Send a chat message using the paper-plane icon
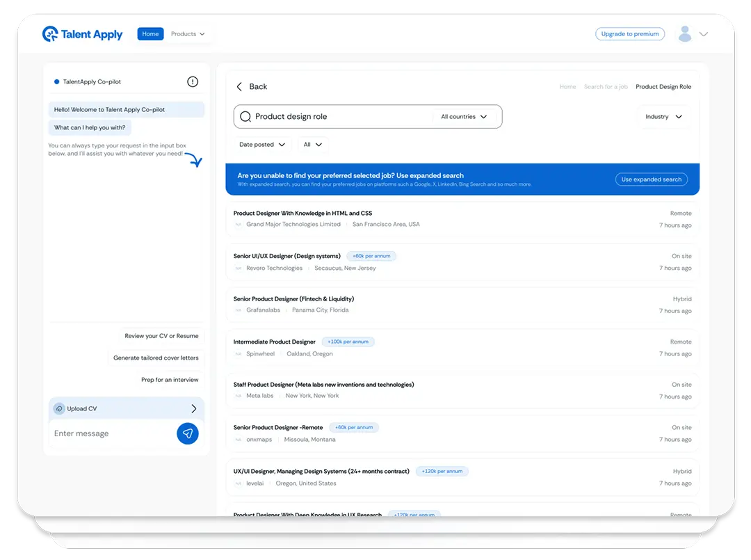Screen dimensions: 751x560 pos(187,433)
